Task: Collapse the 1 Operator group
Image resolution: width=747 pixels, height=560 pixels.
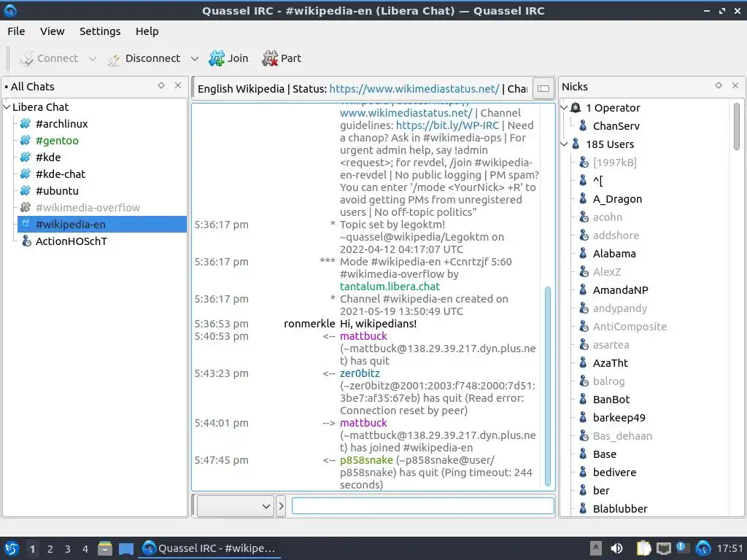Action: click(565, 108)
